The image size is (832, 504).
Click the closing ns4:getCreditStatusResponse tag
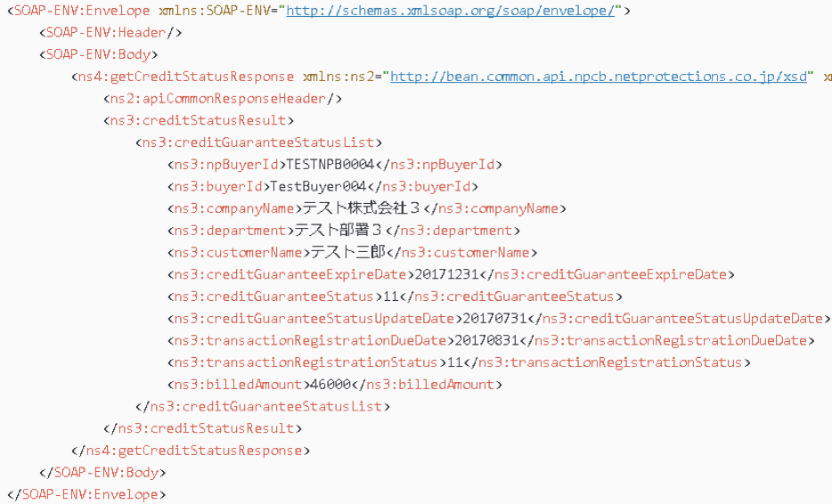click(x=191, y=451)
